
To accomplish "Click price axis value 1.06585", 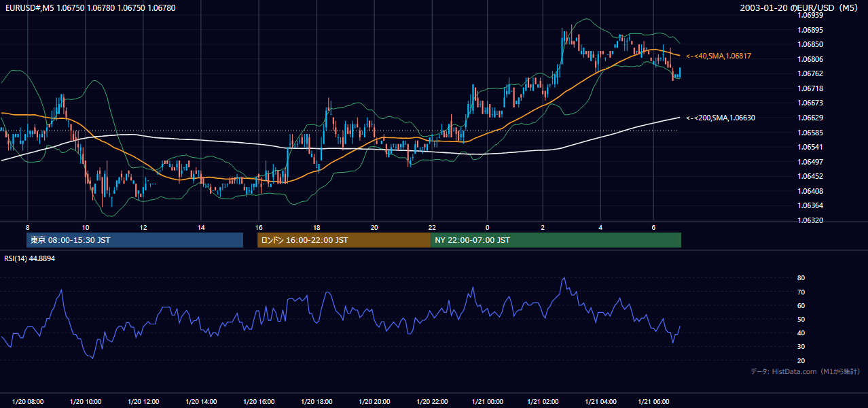I will click(811, 133).
